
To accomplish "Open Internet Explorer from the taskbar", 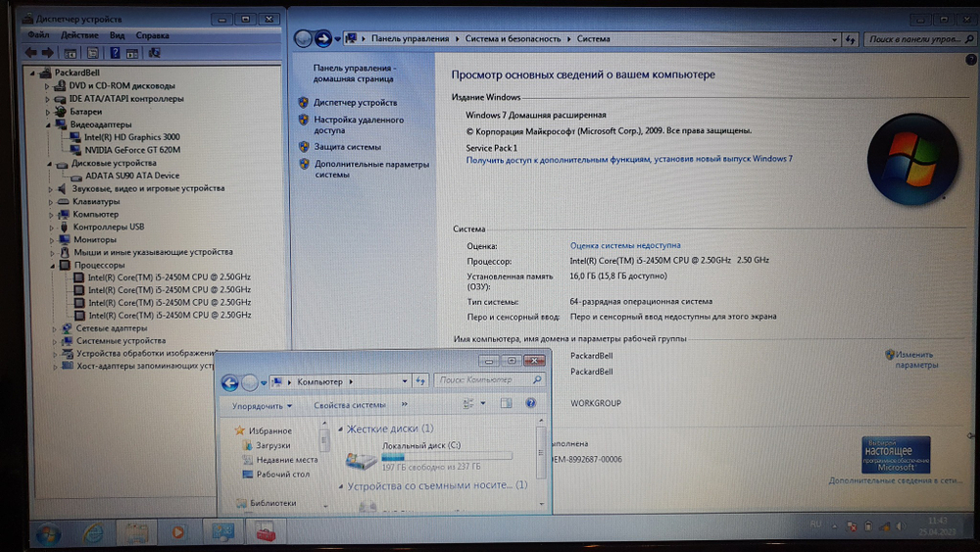I will pos(94,532).
